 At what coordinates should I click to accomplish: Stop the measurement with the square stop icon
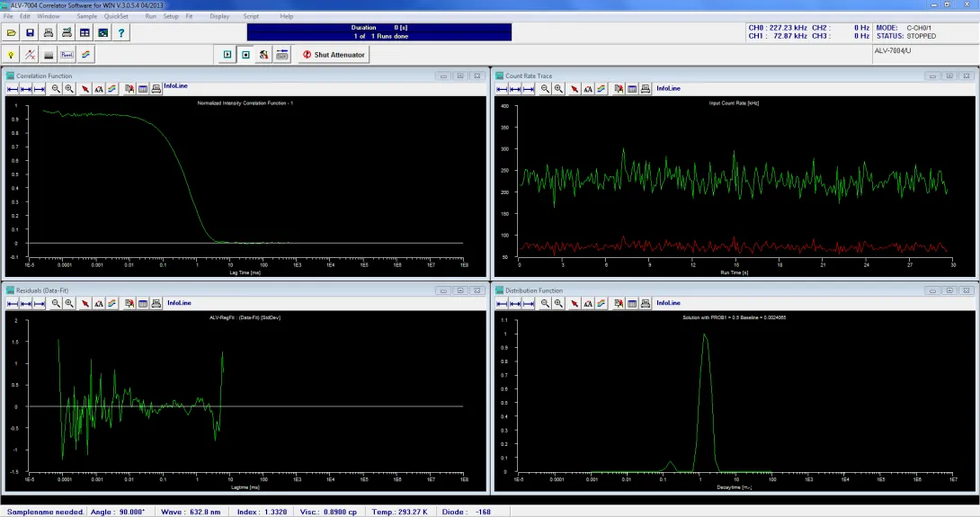(245, 54)
